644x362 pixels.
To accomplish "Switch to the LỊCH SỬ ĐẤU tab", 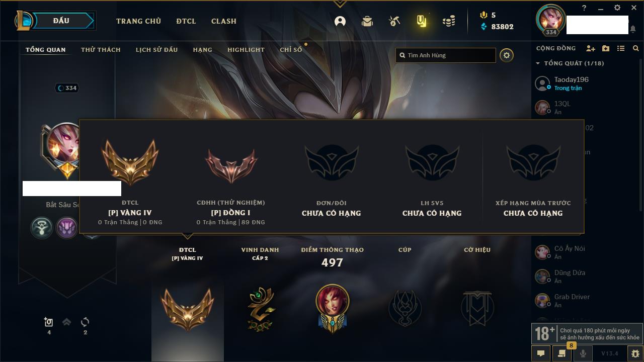I will (156, 50).
